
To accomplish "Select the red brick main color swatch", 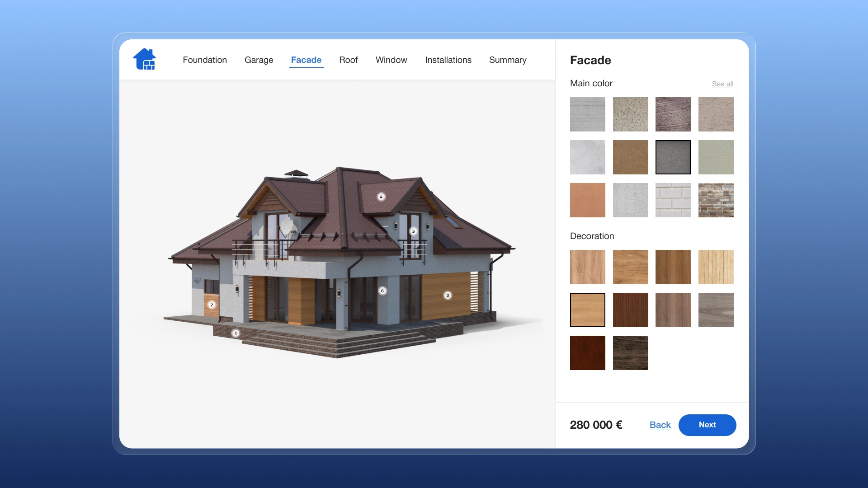I will pos(716,200).
